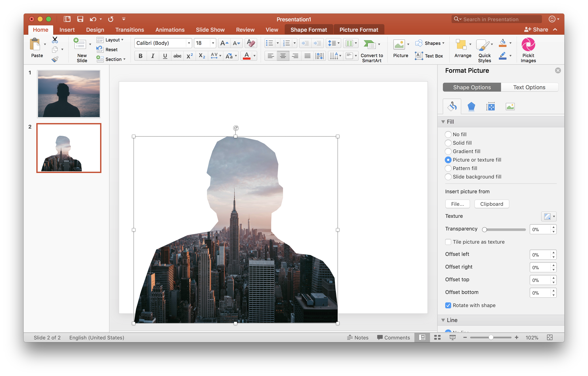588x376 pixels.
Task: Switch to the Picture Format tab
Action: pyautogui.click(x=359, y=30)
